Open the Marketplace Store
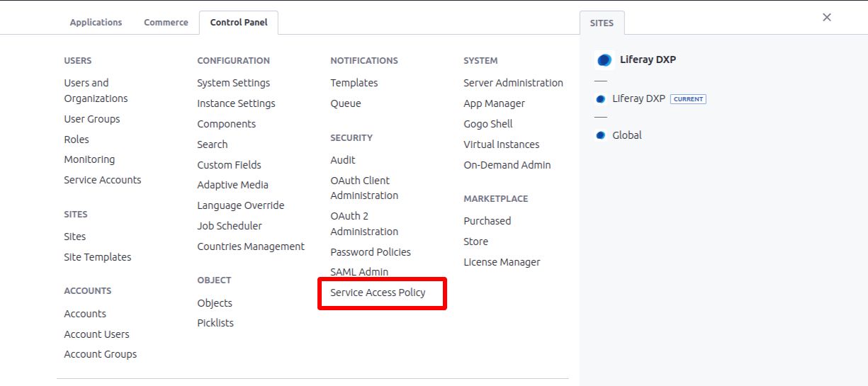868x386 pixels. click(x=475, y=242)
